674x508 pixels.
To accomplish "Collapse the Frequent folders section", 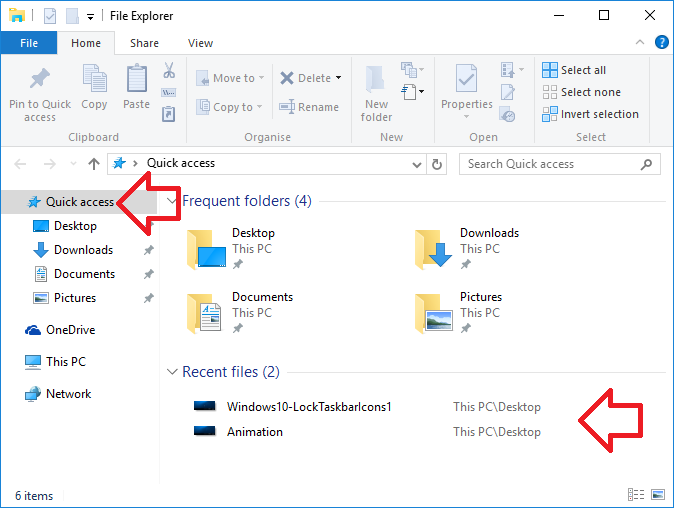I will coord(172,201).
